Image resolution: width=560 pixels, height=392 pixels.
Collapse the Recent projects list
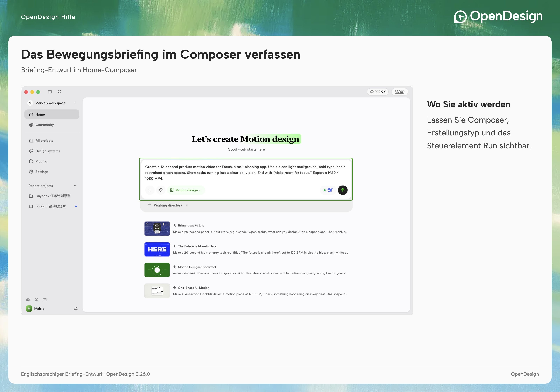[x=75, y=186]
